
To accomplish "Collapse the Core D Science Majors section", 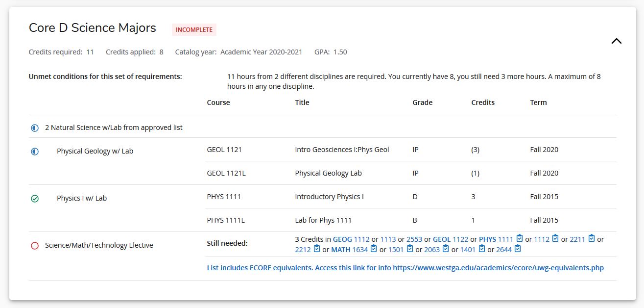I will 616,41.
